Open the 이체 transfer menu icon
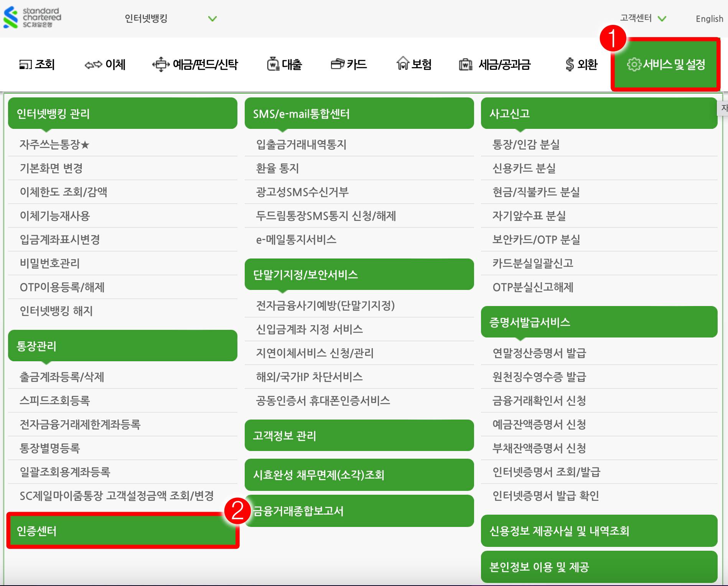Viewport: 728px width, 586px height. [x=93, y=64]
